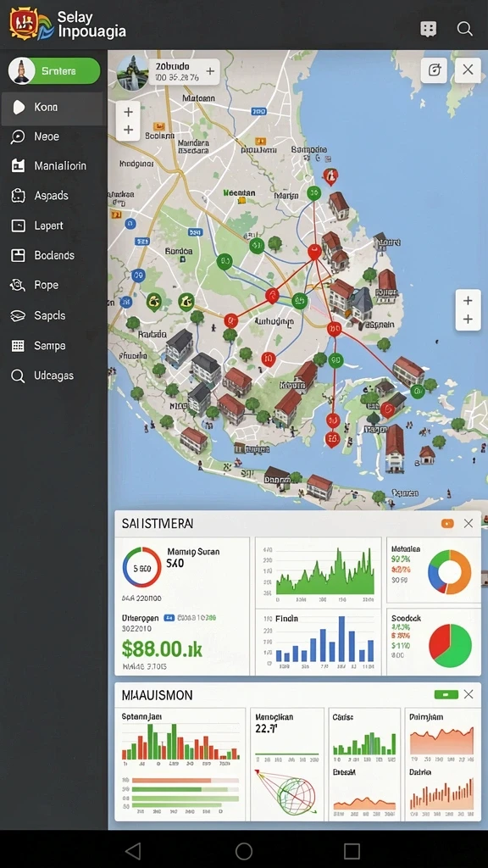
Task: Open the chat messages icon in header
Action: pyautogui.click(x=428, y=29)
